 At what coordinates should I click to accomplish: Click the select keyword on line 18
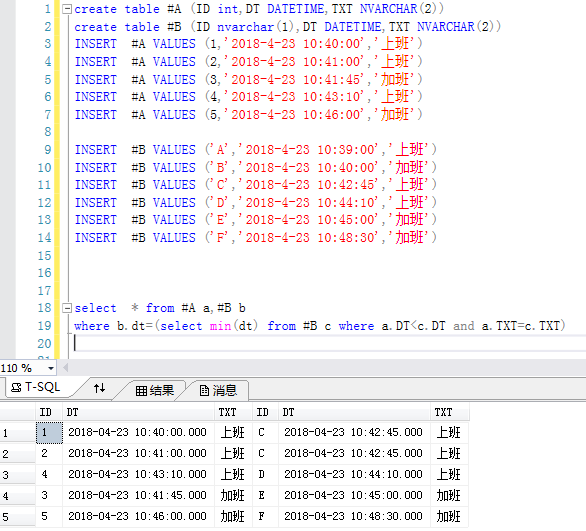pos(95,308)
